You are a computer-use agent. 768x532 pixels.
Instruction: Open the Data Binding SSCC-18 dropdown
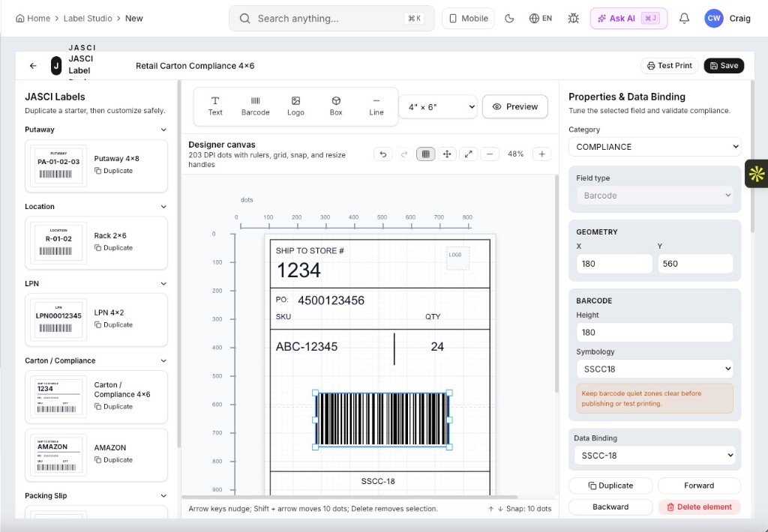654,455
